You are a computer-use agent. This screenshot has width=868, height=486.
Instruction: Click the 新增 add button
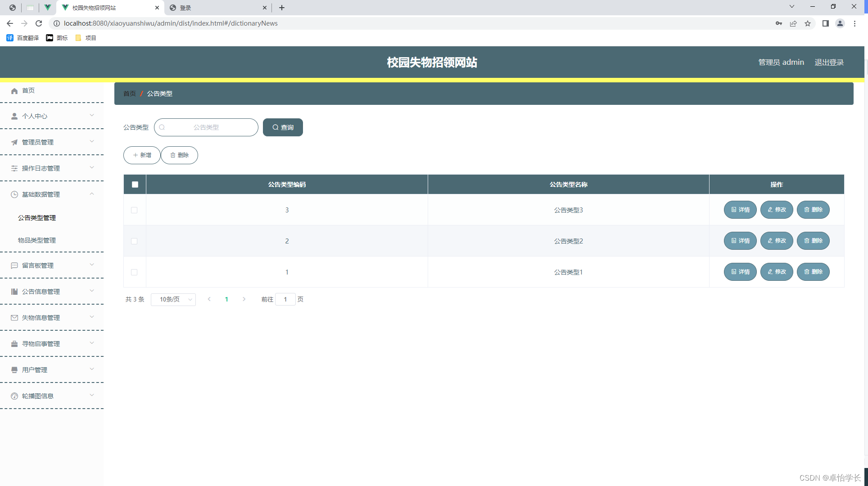tap(142, 155)
